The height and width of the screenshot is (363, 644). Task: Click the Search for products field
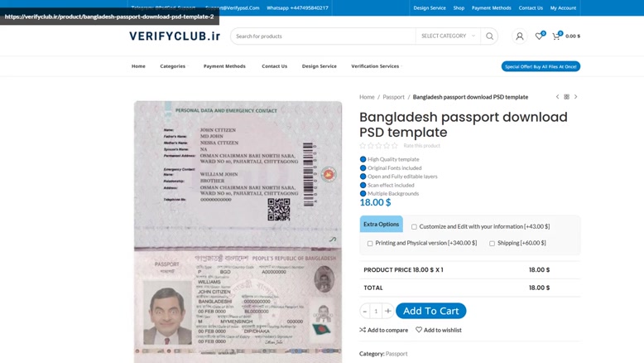[x=323, y=36]
